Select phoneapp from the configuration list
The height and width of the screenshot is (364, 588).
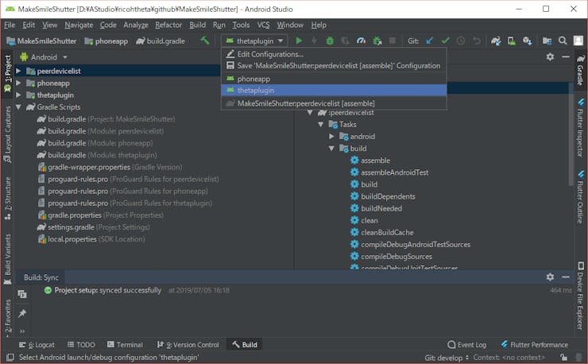(x=253, y=79)
